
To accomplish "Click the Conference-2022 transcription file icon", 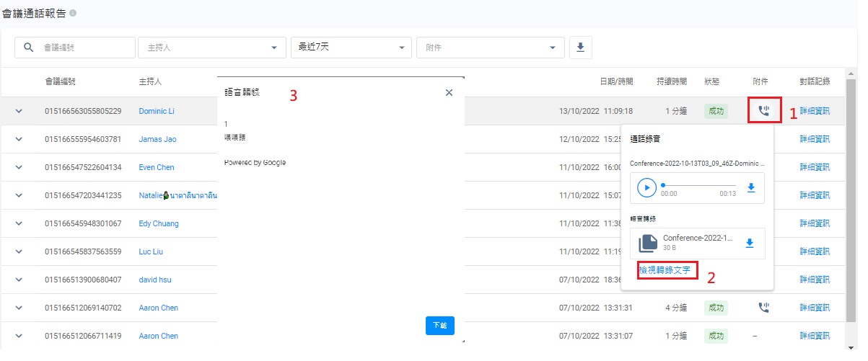I will (648, 243).
